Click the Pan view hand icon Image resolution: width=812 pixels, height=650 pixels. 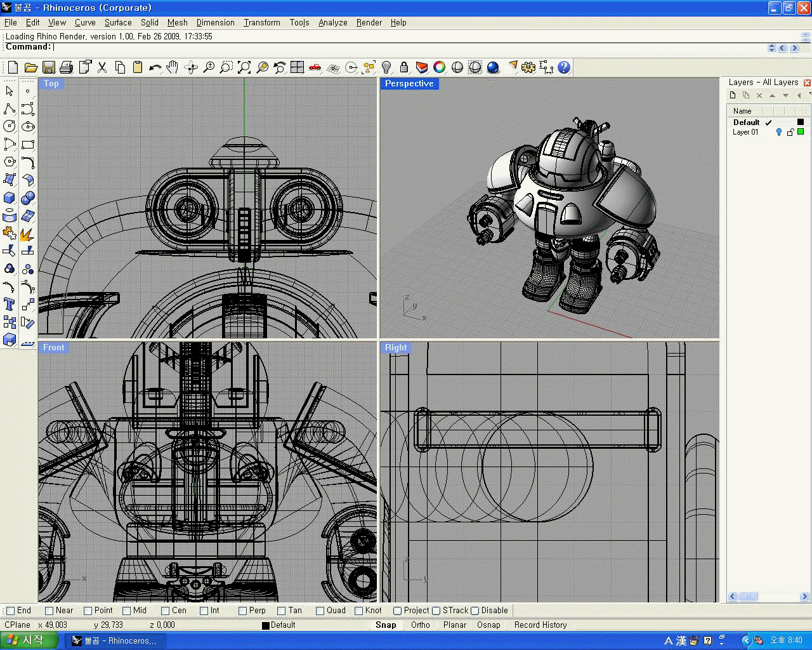pos(173,67)
